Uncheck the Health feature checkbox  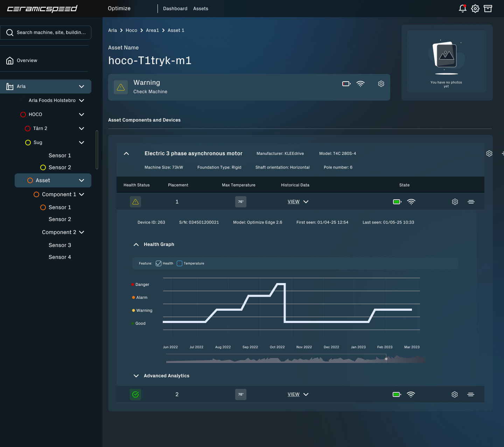[x=159, y=263]
